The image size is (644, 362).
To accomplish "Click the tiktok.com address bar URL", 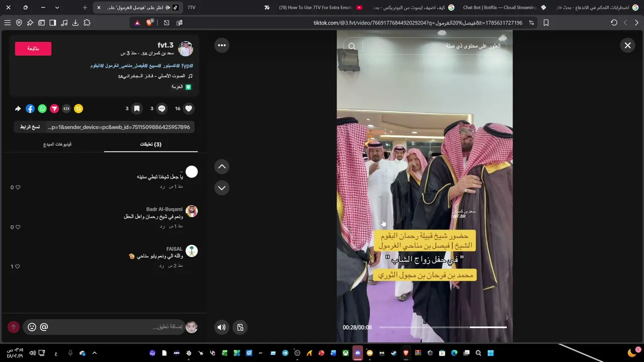I will pos(418,23).
